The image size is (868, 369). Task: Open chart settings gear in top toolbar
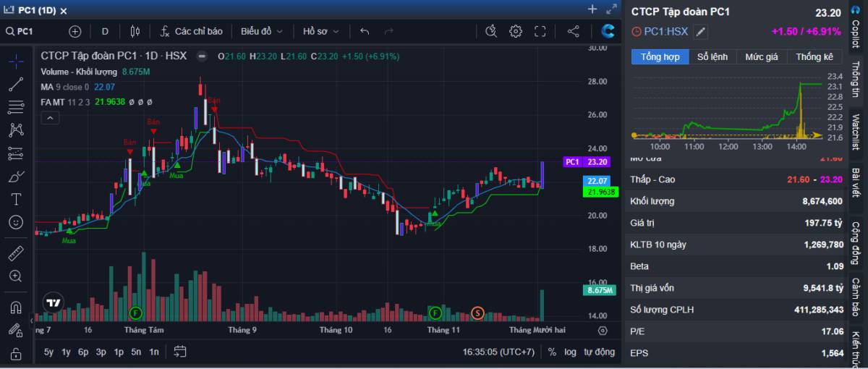(x=516, y=31)
